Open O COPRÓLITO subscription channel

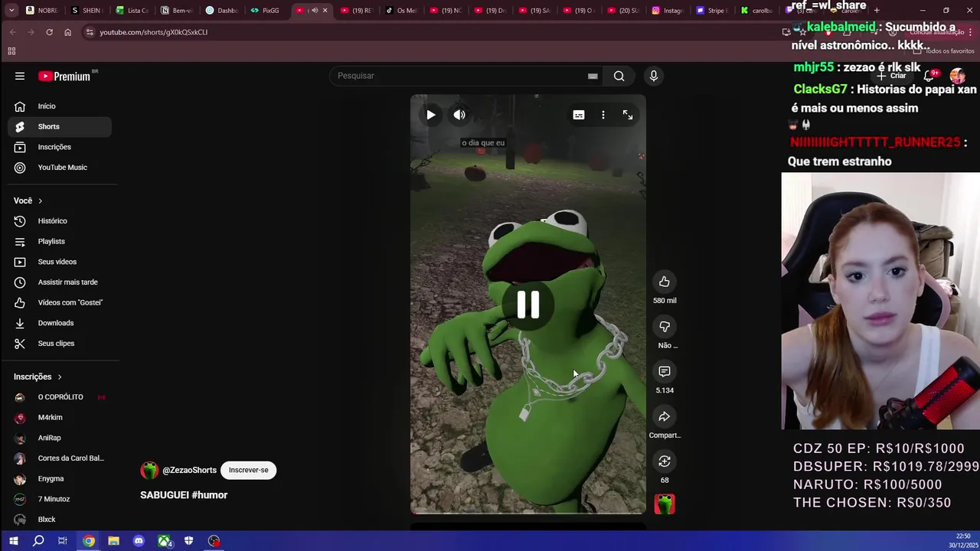tap(60, 397)
